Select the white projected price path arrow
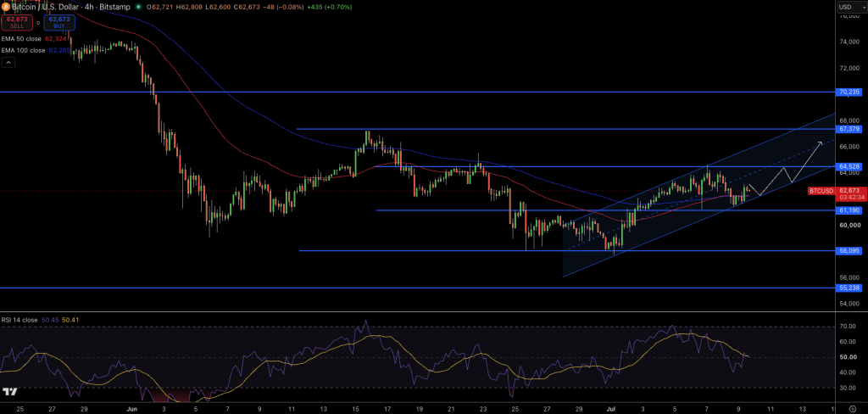The width and height of the screenshot is (868, 414). (x=785, y=169)
